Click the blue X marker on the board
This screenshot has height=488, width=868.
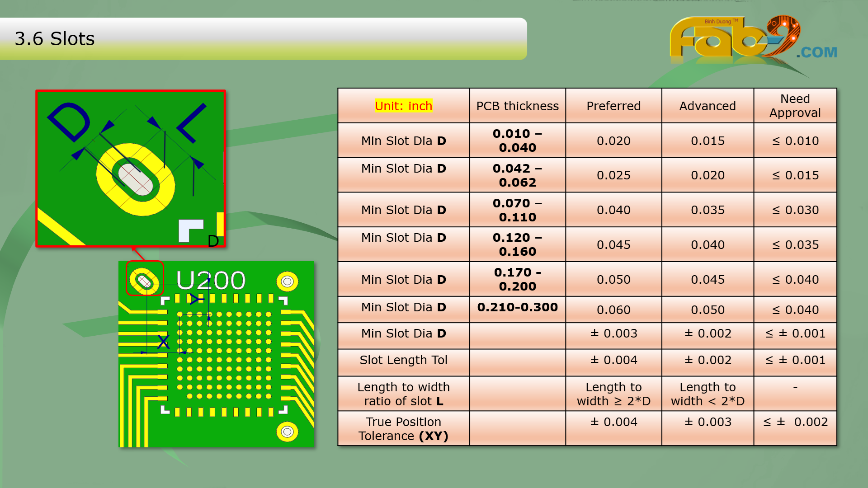point(163,341)
